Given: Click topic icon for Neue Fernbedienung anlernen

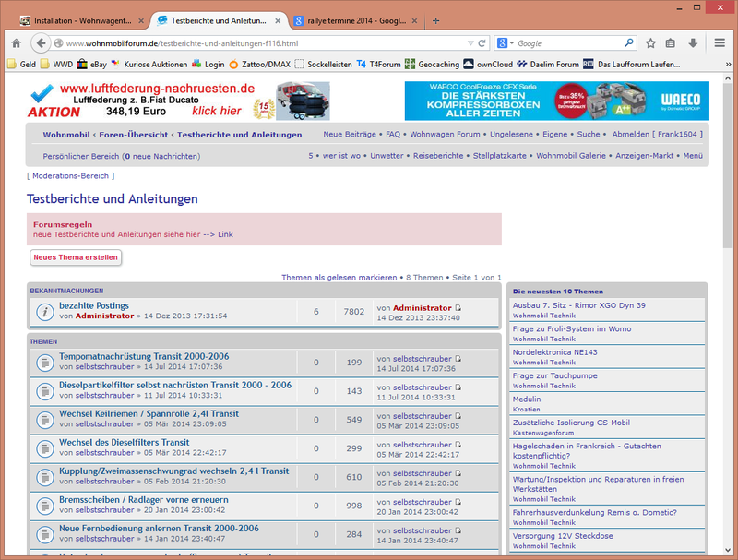Looking at the screenshot, I should pyautogui.click(x=45, y=534).
